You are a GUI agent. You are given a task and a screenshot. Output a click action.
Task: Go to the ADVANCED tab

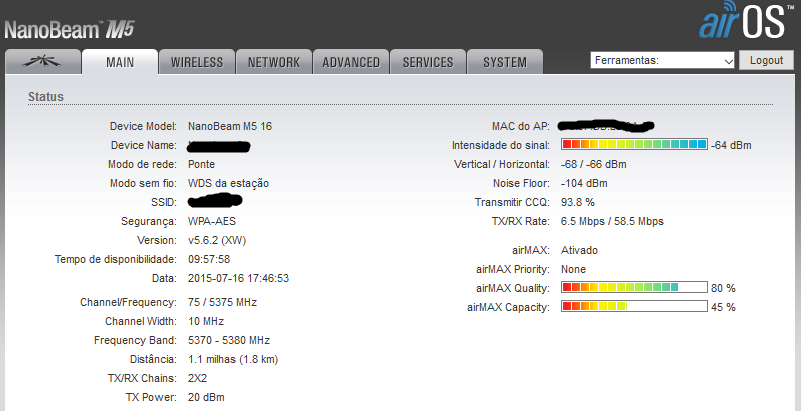[351, 62]
